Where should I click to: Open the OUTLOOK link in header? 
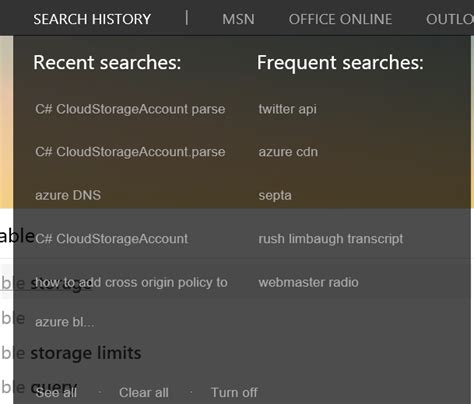point(450,19)
